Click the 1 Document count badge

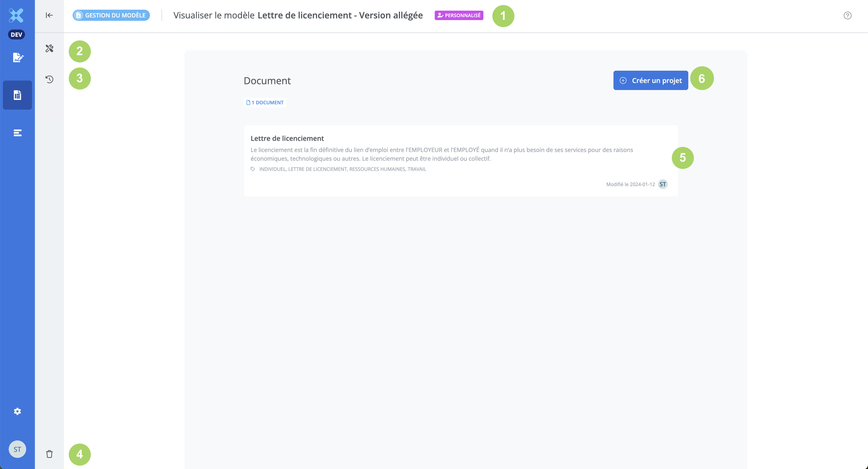point(265,103)
